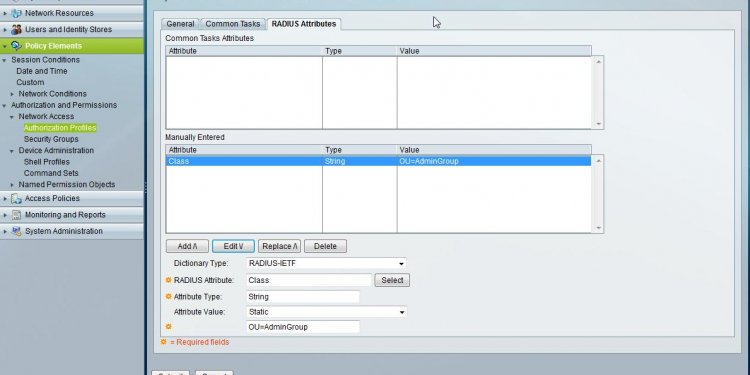Click the RADIUS Attribute input field
Image resolution: width=750 pixels, height=375 pixels.
tap(309, 280)
